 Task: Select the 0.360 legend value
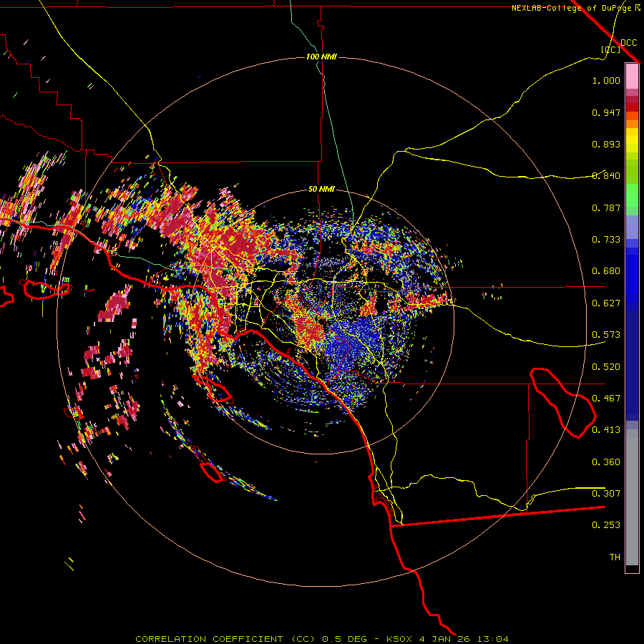click(606, 462)
